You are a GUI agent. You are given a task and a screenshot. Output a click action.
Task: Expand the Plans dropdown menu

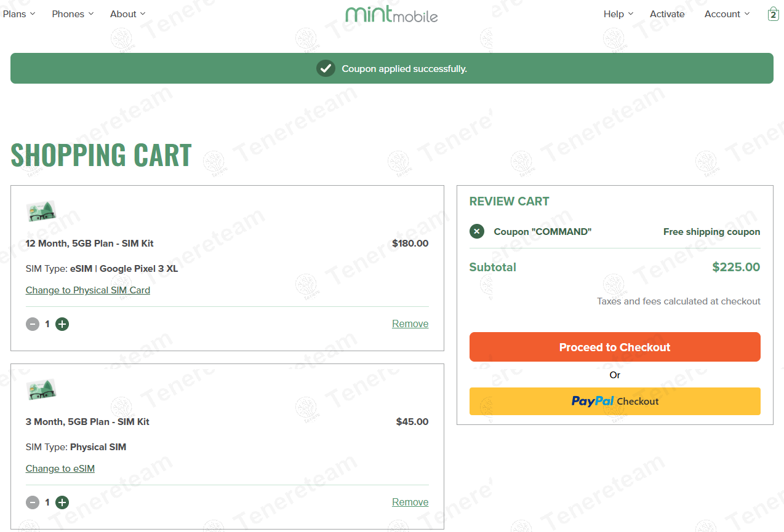pos(19,14)
